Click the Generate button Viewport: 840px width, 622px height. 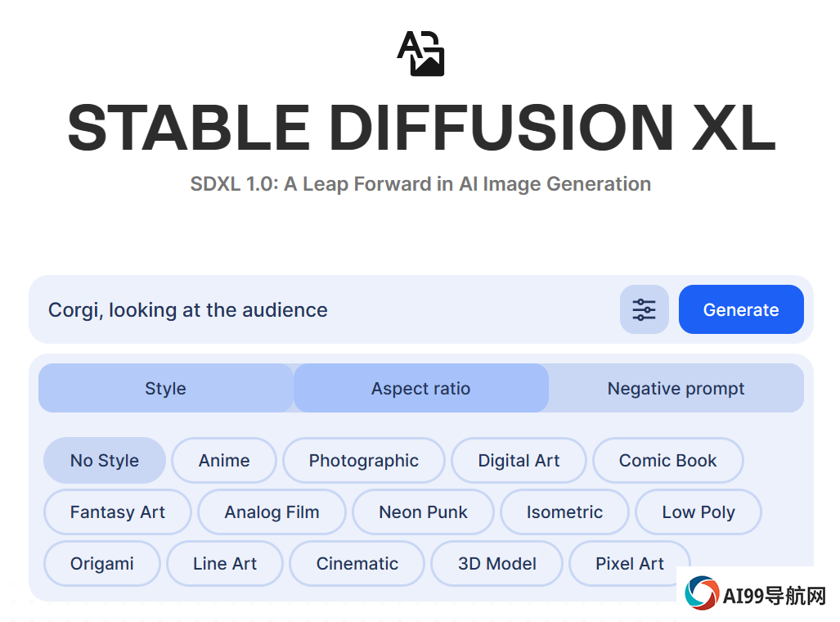tap(741, 309)
